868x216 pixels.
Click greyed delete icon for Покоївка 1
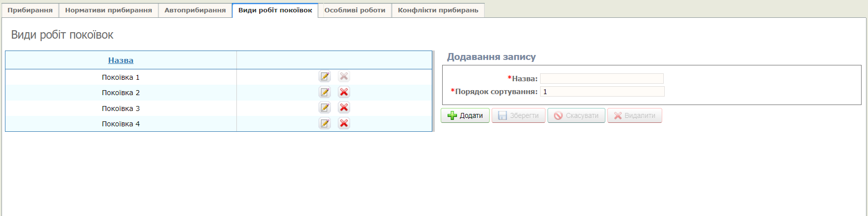tap(344, 76)
